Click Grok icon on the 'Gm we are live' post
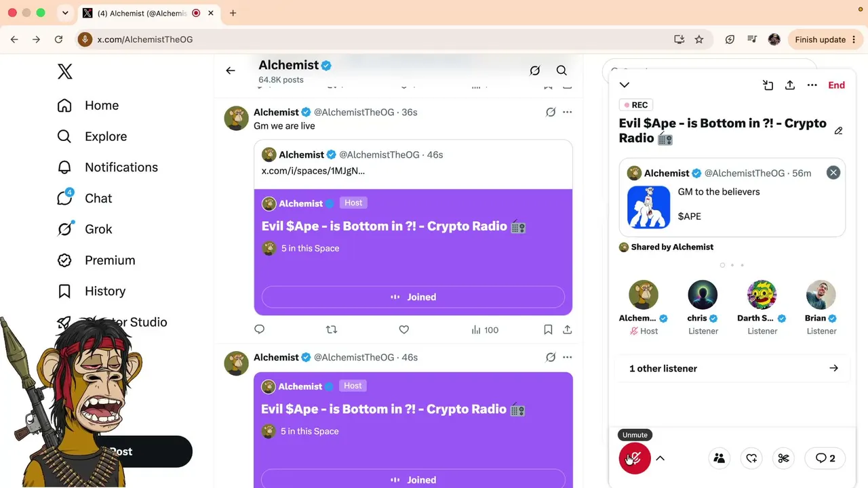 [551, 113]
